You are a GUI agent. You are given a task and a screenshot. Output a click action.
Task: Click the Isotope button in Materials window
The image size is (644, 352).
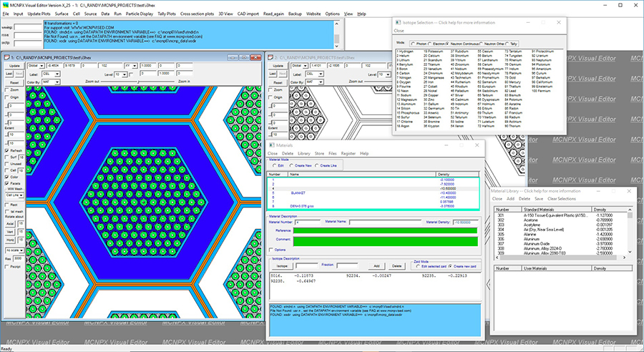point(282,266)
